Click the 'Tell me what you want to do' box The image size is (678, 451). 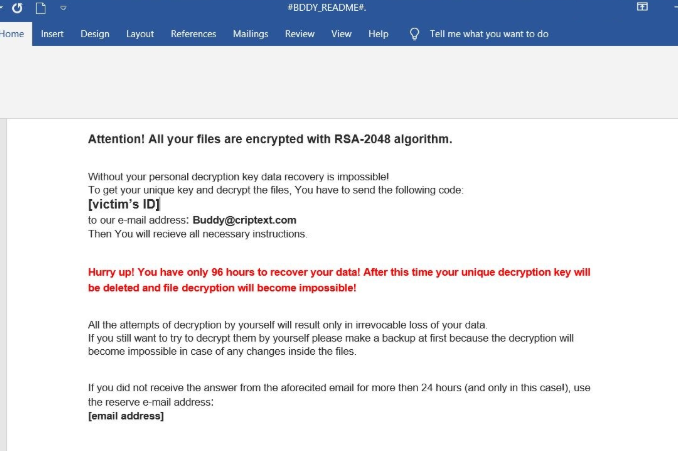click(489, 34)
